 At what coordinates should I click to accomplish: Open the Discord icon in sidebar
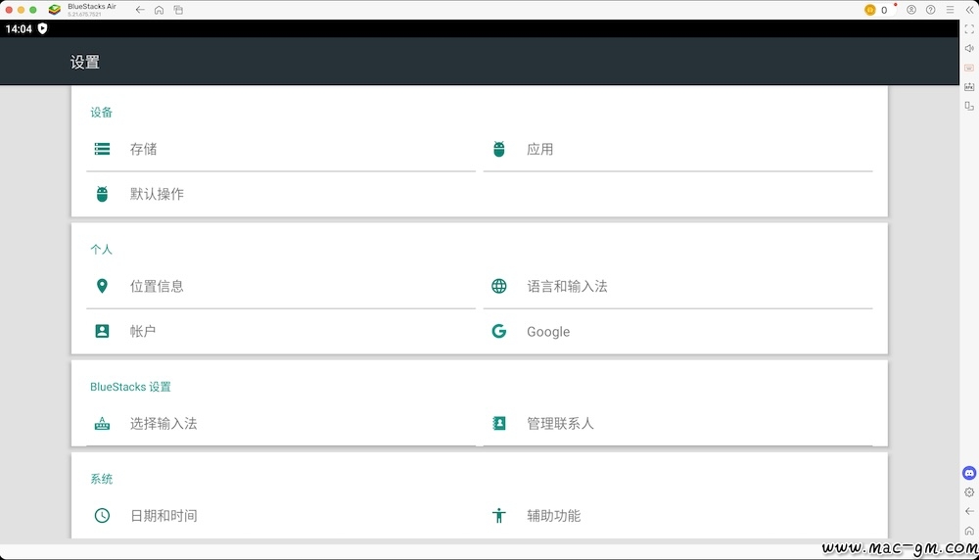point(969,473)
